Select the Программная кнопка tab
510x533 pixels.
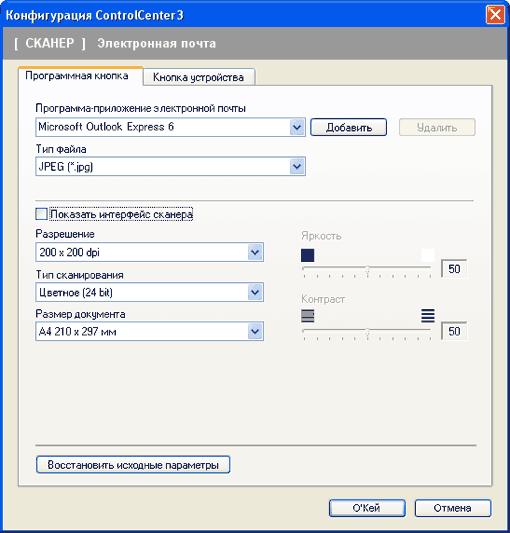(77, 75)
